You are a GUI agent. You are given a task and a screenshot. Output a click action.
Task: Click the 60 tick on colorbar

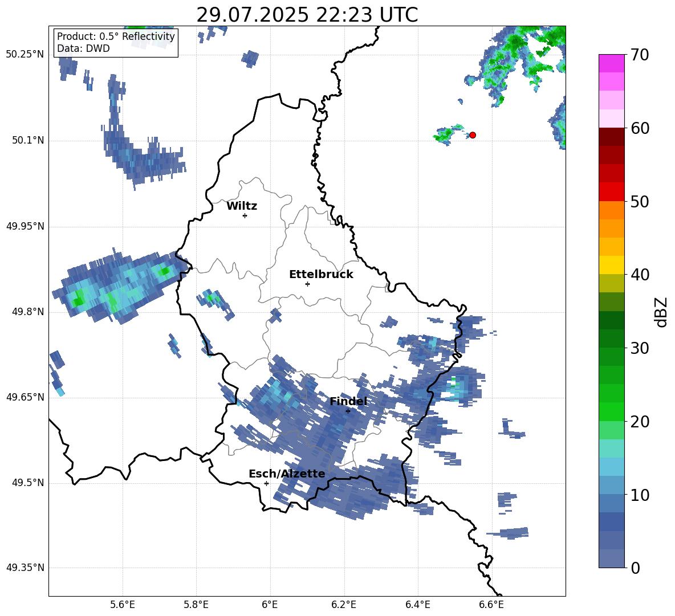point(640,128)
